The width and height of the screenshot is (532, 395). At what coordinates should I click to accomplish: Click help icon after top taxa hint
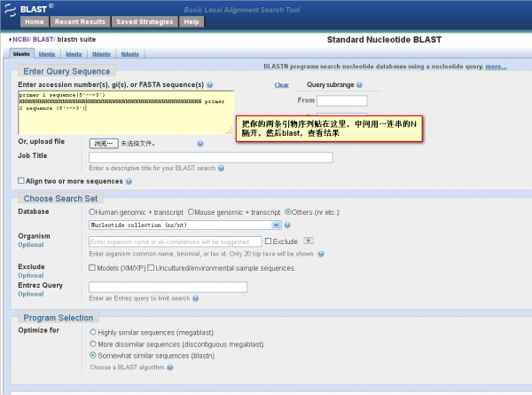321,254
